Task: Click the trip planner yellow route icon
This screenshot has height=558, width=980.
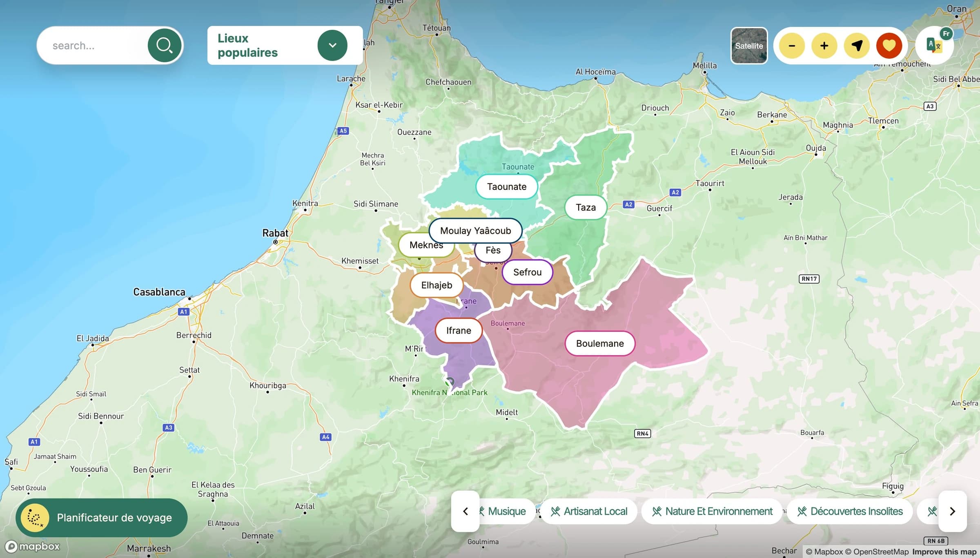Action: tap(35, 518)
